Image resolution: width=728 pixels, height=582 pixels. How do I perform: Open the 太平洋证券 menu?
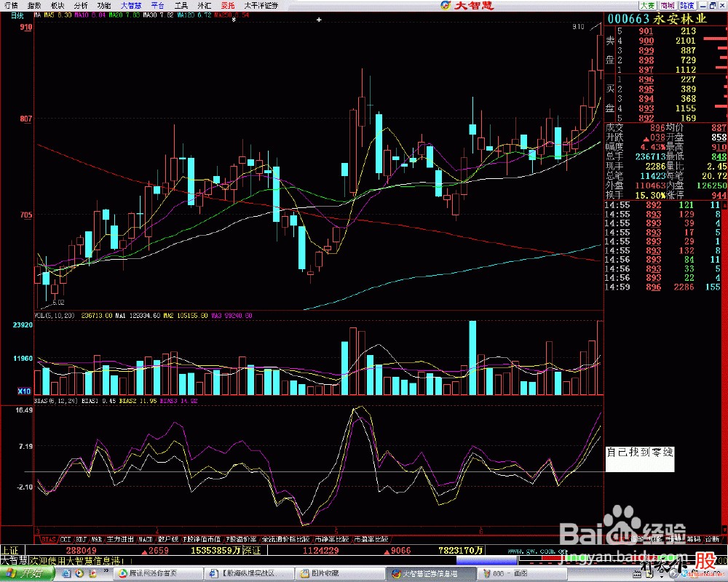[x=261, y=6]
